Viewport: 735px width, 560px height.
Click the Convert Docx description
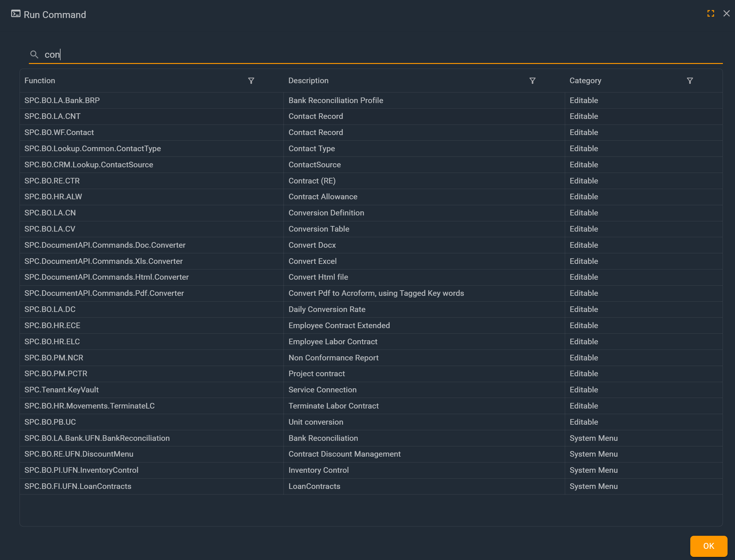tap(312, 245)
